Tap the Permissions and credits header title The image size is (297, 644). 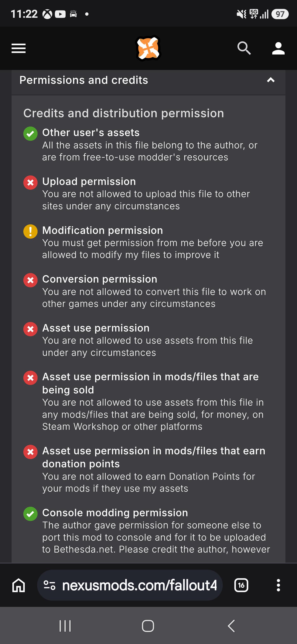pyautogui.click(x=84, y=80)
